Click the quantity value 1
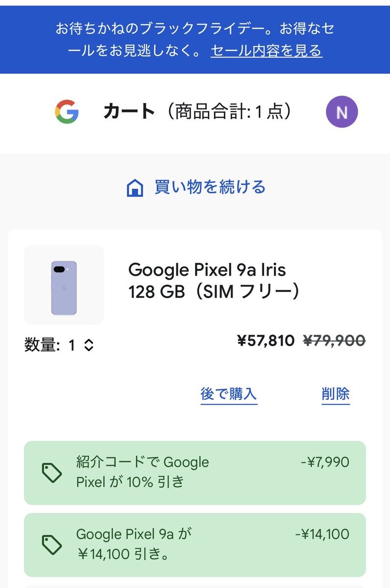390x588 pixels. 72,345
